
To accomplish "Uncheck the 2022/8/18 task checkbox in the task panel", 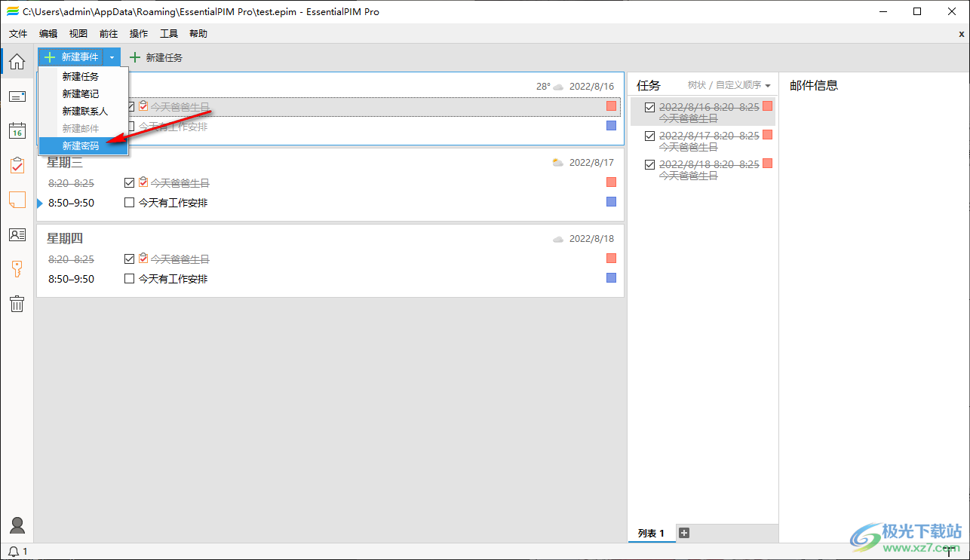I will [649, 165].
